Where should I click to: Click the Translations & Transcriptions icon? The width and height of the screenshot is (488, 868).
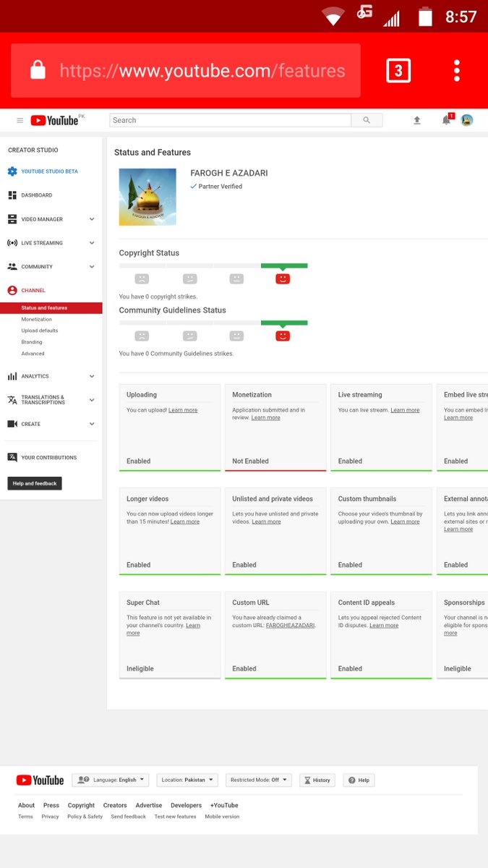tap(12, 400)
